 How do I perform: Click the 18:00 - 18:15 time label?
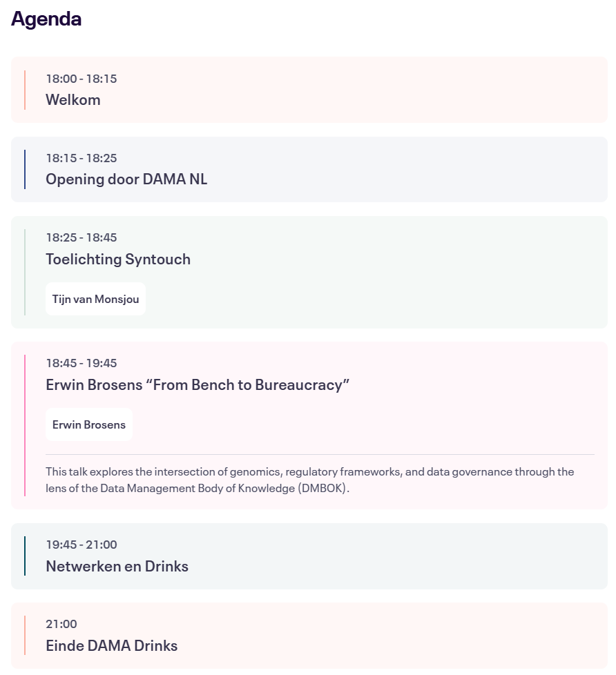coord(81,79)
